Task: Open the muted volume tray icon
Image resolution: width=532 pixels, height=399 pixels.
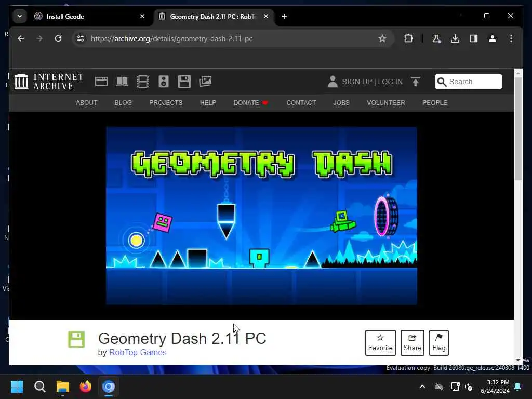Action: [x=469, y=387]
